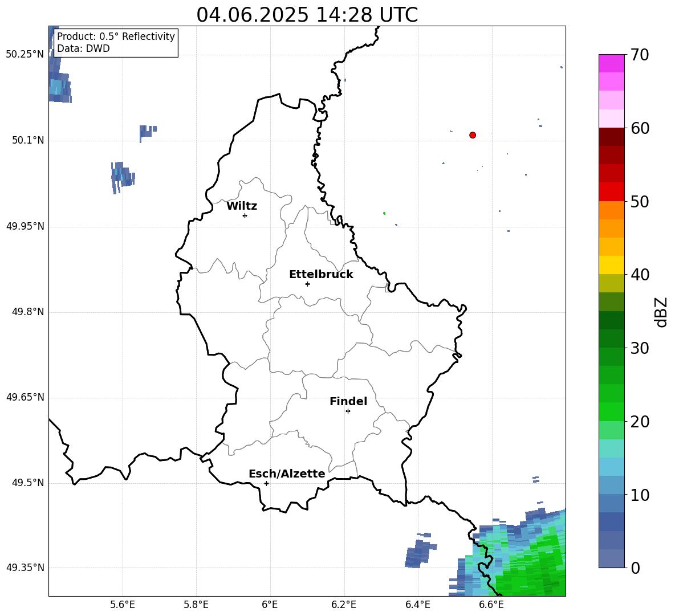
Task: Click the orange colorbar band below 50
Action: (611, 210)
